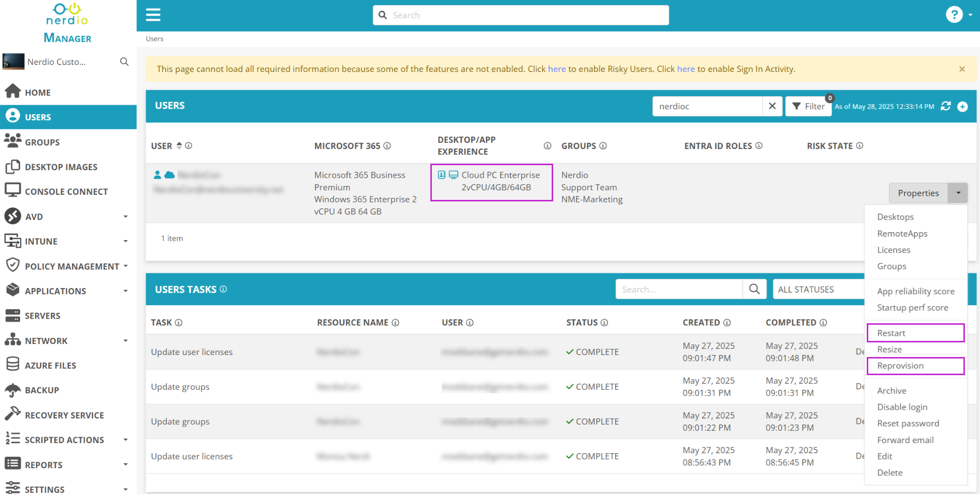Select Forward email in the menu
980x497 pixels.
(905, 440)
